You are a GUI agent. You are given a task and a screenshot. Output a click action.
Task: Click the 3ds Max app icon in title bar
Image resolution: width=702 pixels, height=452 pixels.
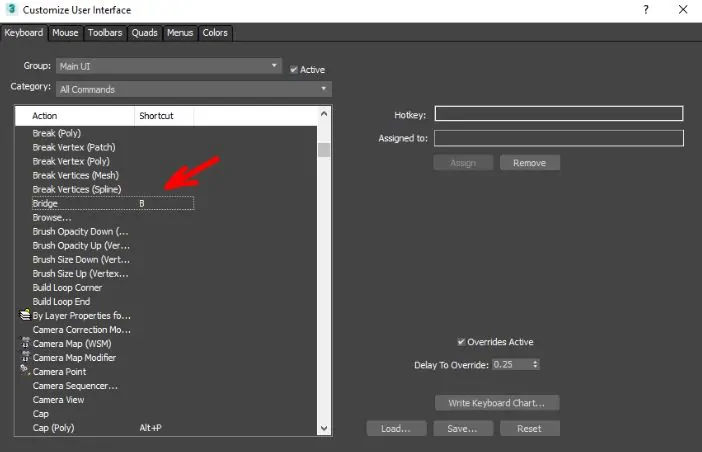[x=10, y=9]
